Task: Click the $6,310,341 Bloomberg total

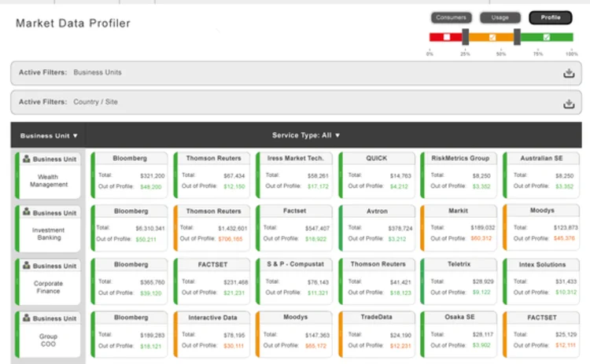Action: (150, 228)
